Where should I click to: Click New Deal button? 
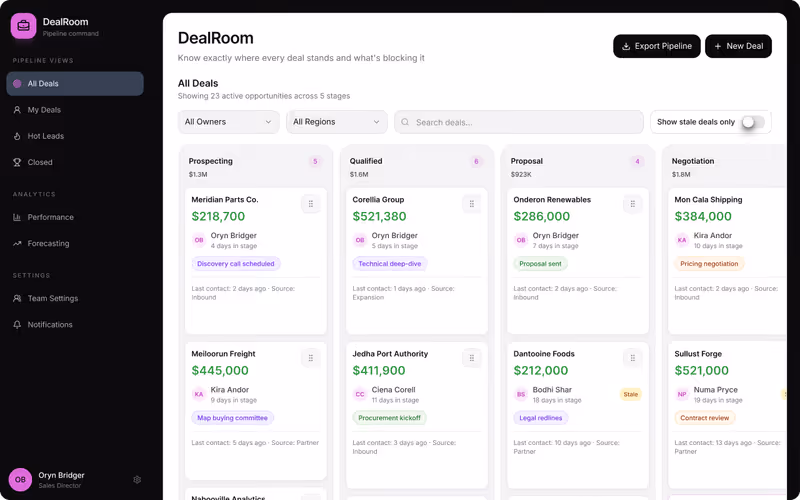(738, 46)
